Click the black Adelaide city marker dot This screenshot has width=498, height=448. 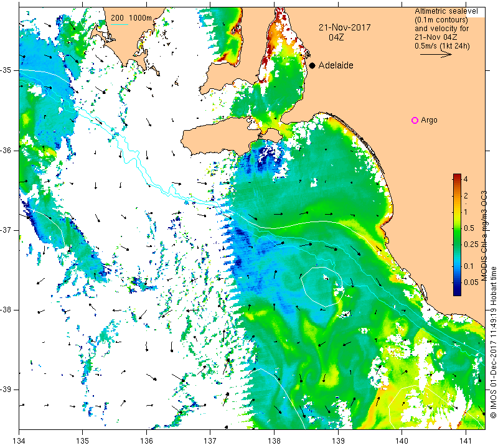312,65
